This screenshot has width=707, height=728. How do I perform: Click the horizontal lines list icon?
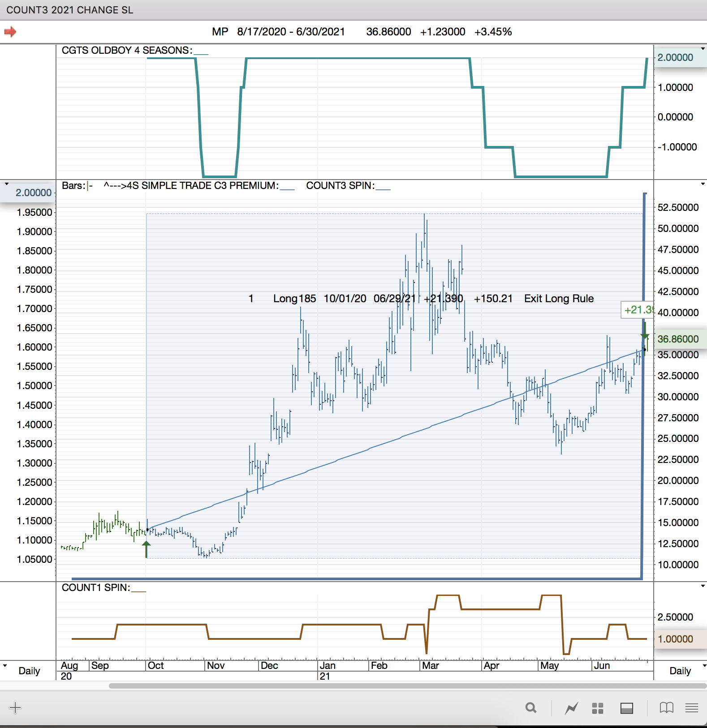click(692, 708)
